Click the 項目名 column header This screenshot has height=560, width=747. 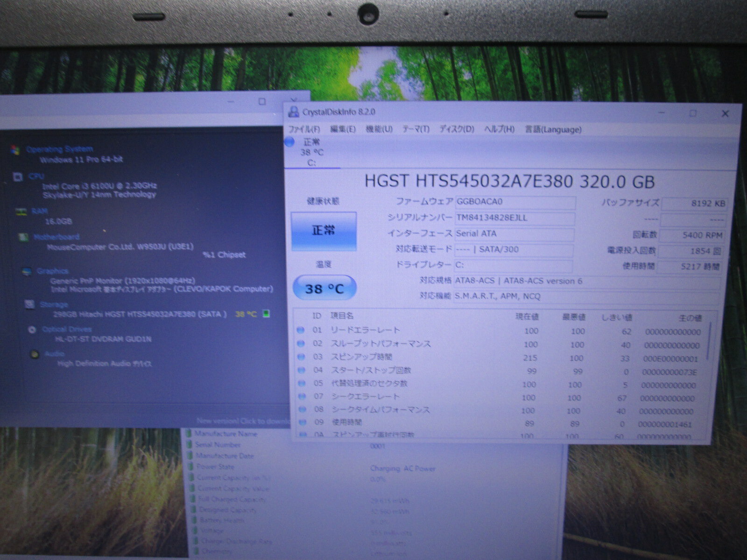(342, 316)
